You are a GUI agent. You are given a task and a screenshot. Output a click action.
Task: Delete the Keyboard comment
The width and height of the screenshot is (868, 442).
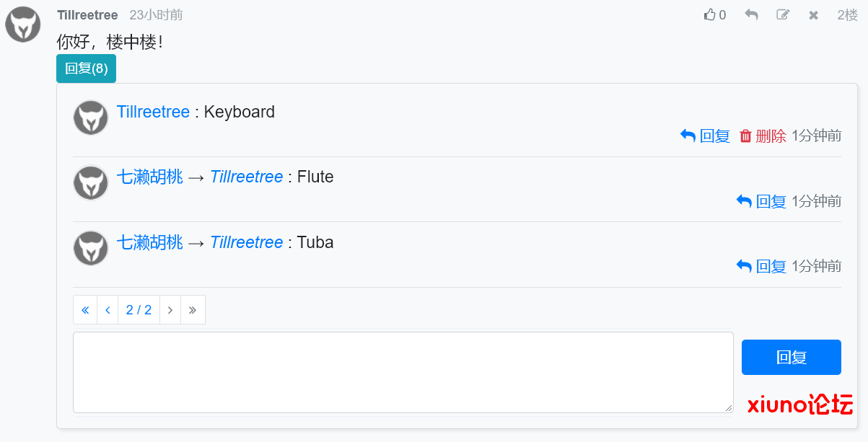click(763, 136)
